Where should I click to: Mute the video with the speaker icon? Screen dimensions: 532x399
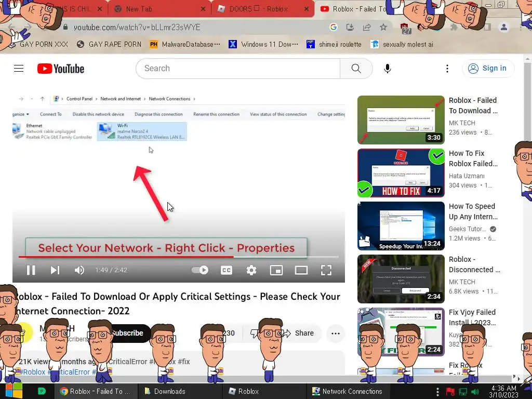[79, 270]
